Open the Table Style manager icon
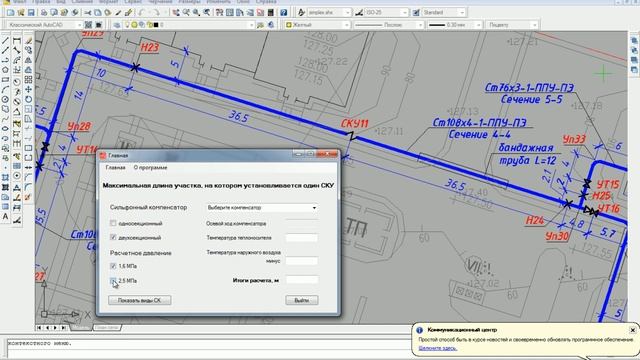This screenshot has width=640, height=360. click(416, 13)
